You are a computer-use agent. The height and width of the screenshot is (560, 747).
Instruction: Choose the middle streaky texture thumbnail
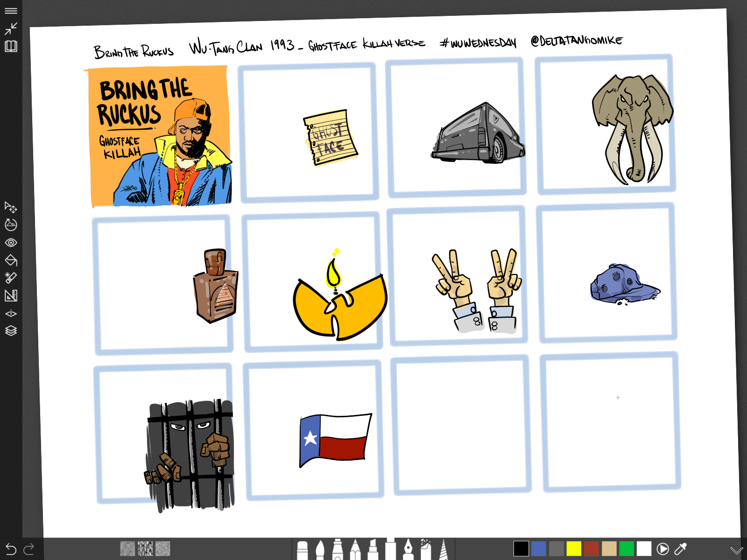145,549
